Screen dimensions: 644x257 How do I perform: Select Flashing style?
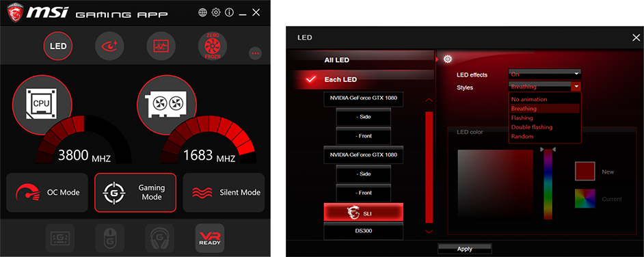point(545,118)
